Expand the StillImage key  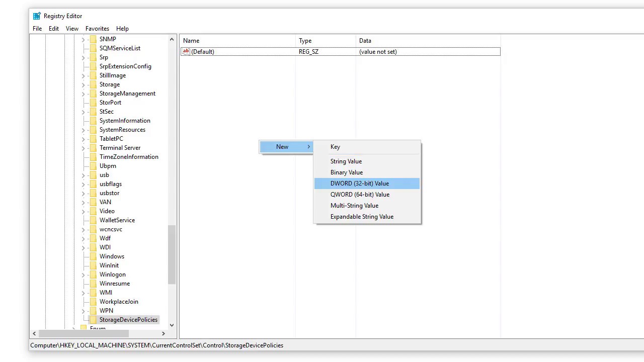[83, 75]
